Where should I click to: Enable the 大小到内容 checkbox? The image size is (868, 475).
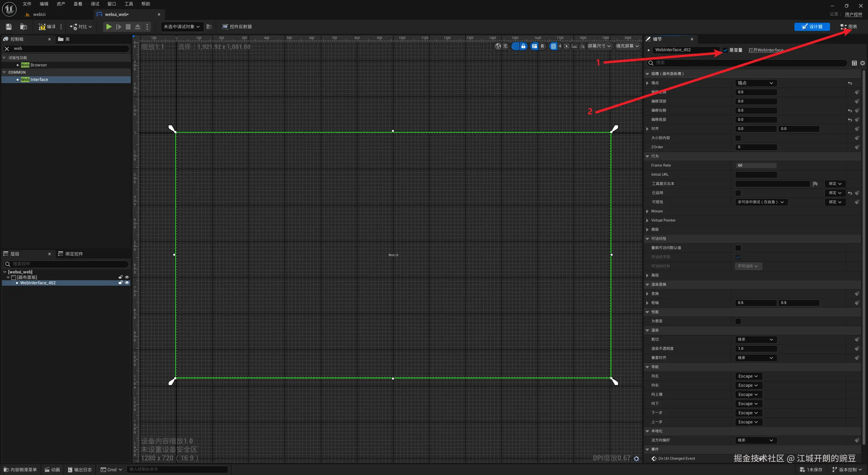[x=738, y=138]
